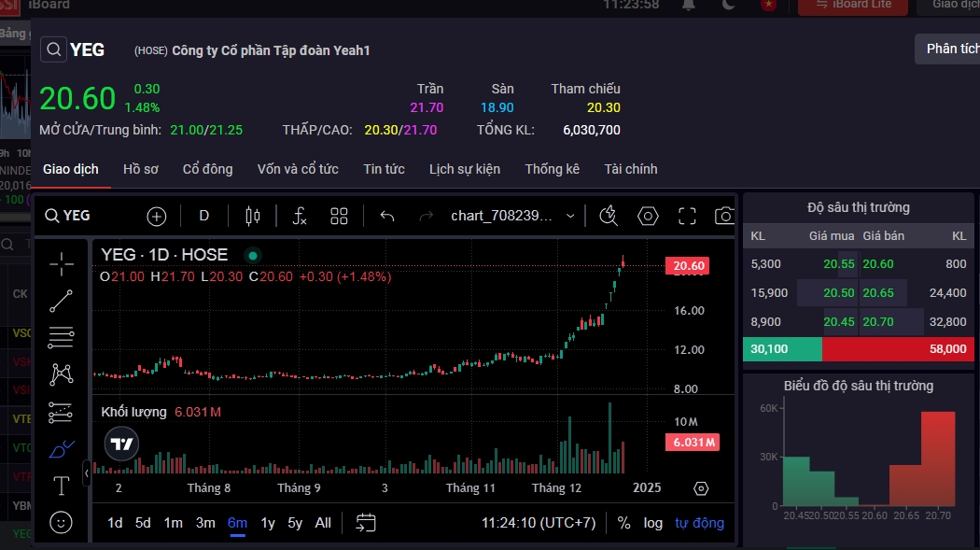Click the red 58,000 sell volume bar
Screen dimensions: 980x550
[898, 348]
